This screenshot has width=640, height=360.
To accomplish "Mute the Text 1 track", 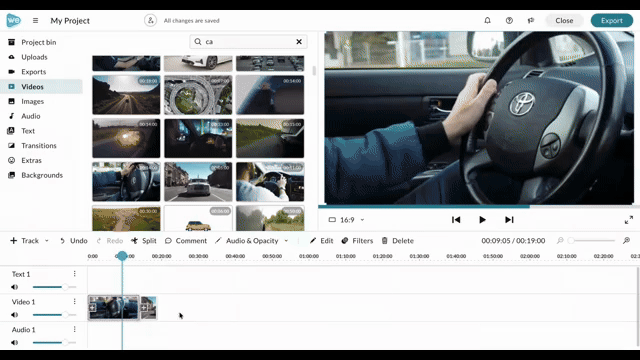I will (15, 287).
